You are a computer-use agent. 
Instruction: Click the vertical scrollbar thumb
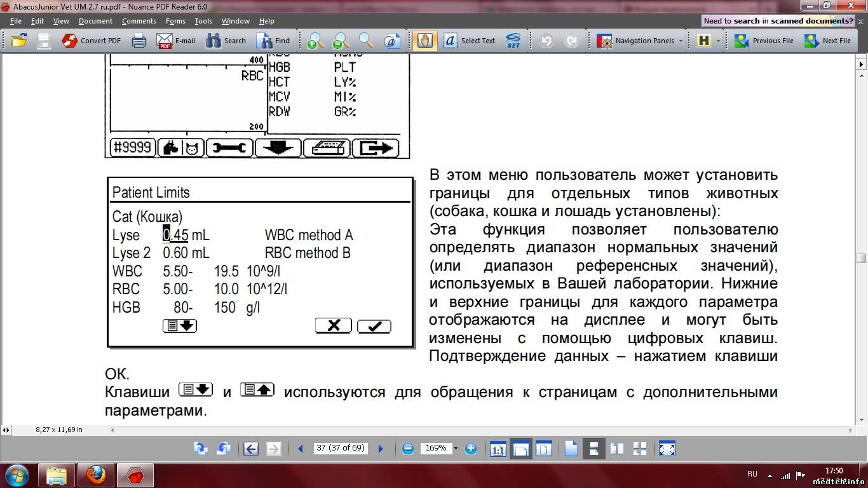tap(862, 258)
